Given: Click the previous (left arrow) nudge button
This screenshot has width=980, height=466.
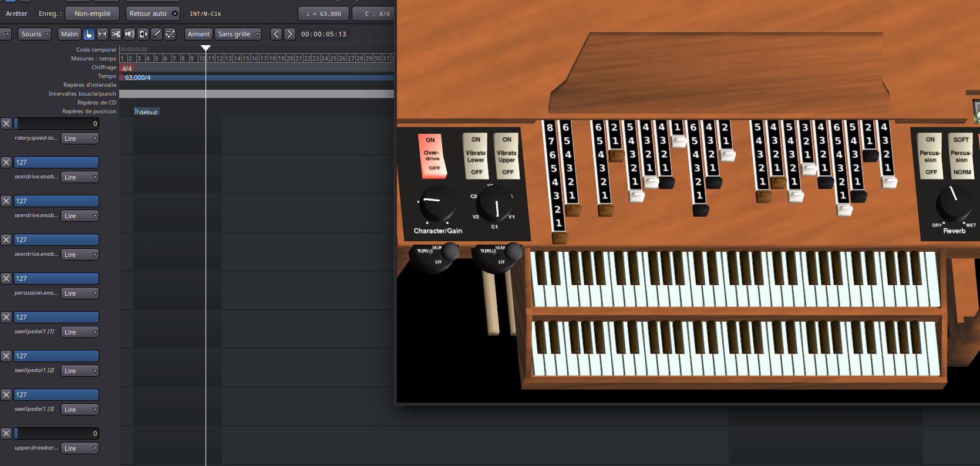Looking at the screenshot, I should [276, 34].
